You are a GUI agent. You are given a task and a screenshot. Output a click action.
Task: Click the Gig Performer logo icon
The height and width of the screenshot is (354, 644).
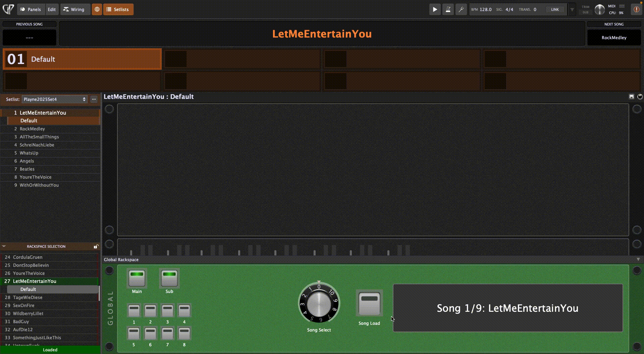tap(8, 9)
